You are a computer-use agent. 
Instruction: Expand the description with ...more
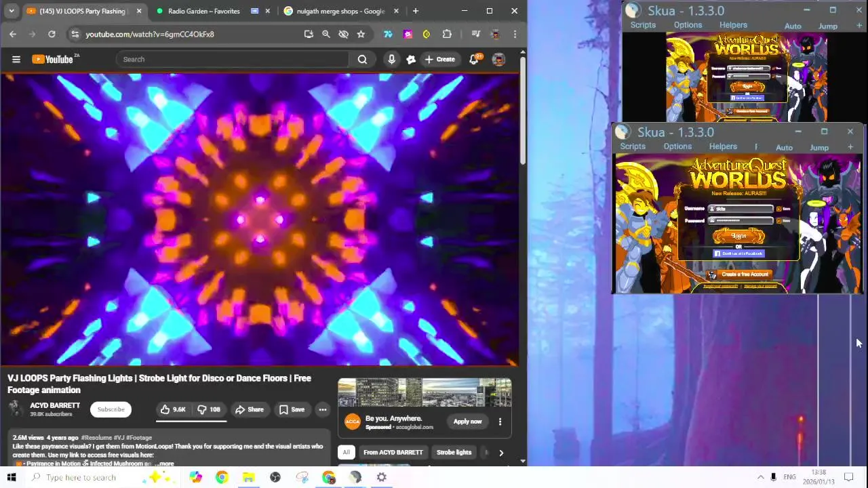pos(164,464)
